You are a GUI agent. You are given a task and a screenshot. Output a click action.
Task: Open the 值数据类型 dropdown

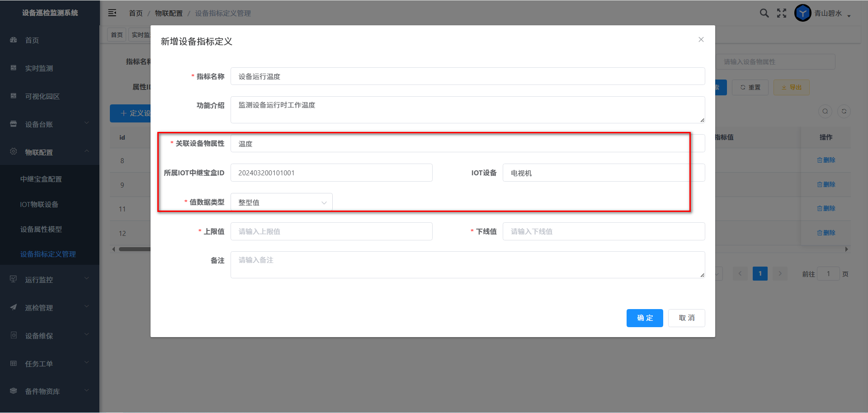pyautogui.click(x=281, y=202)
